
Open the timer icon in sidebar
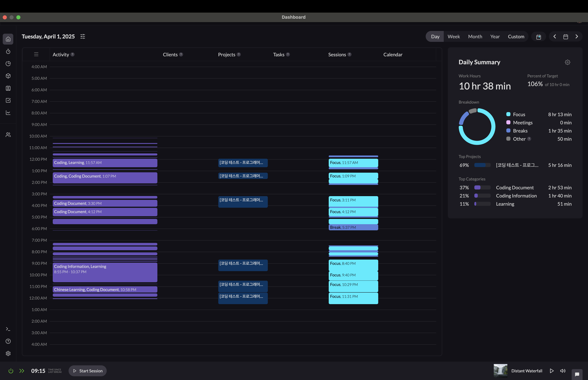tap(8, 51)
